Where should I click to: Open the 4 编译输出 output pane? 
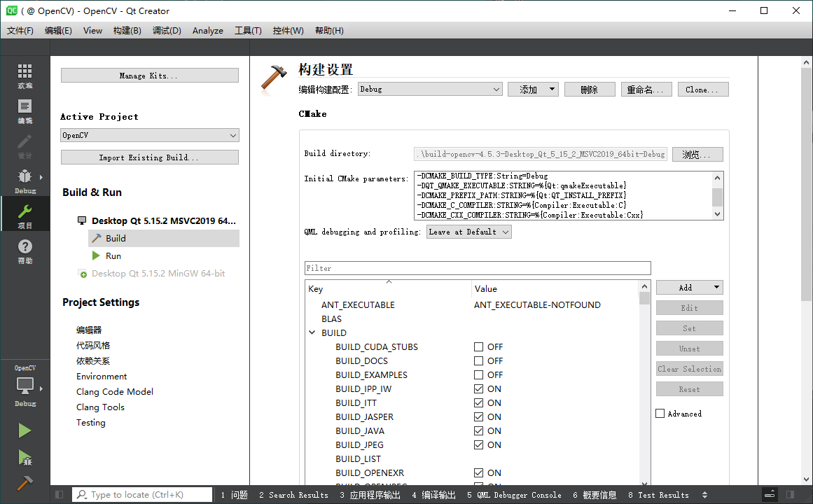[x=433, y=495]
